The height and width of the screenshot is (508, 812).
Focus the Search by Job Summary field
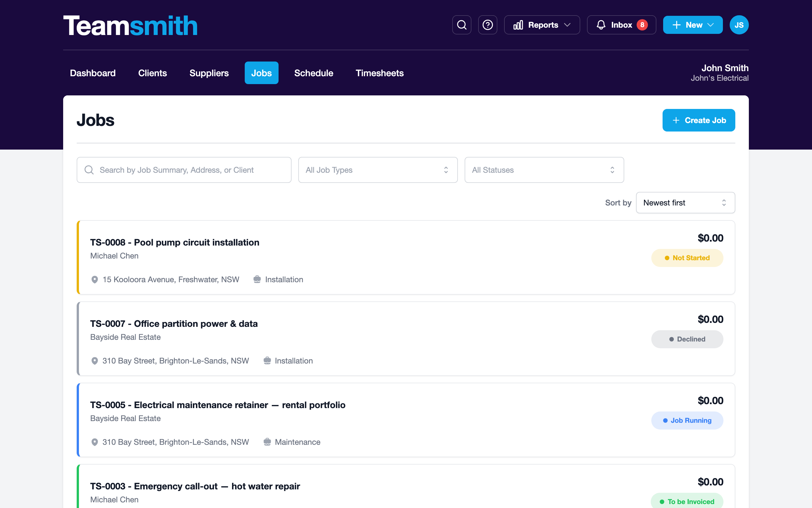coord(184,170)
